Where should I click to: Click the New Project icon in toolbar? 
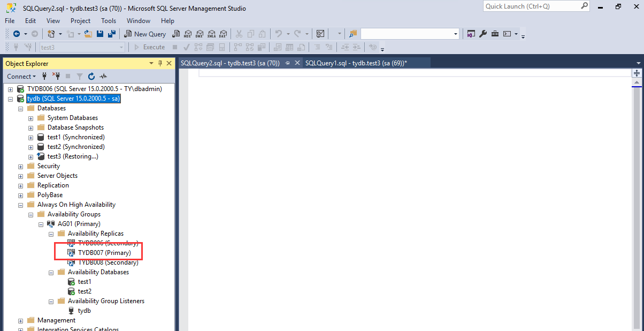tap(51, 34)
